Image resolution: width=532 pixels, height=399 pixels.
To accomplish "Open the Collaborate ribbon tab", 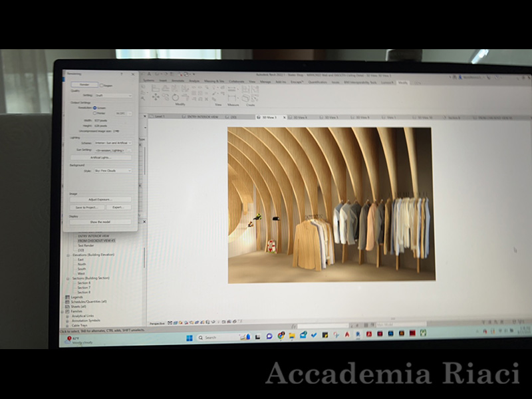I will click(237, 81).
